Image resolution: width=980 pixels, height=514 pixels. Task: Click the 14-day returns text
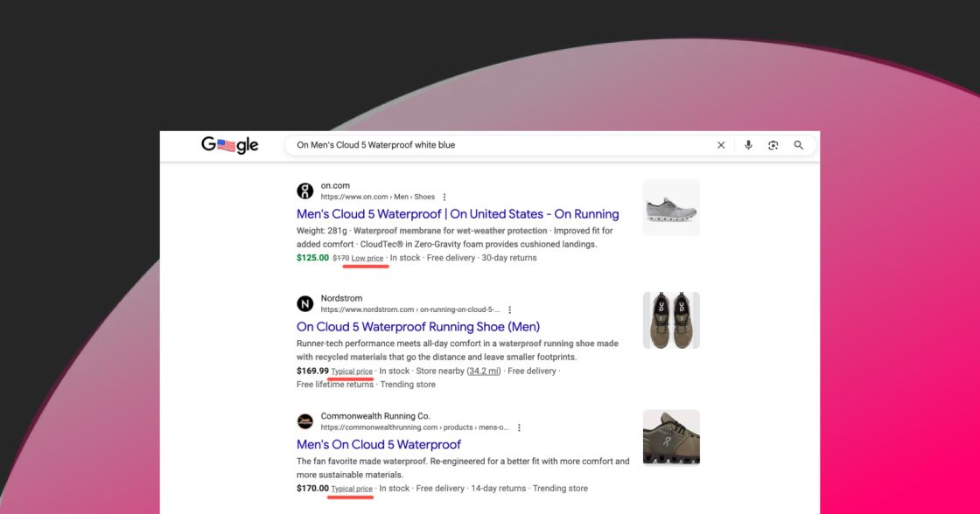point(498,489)
